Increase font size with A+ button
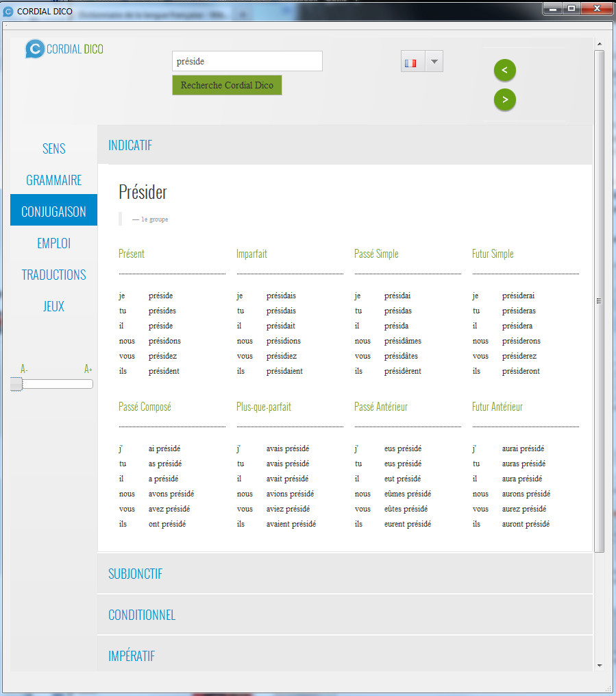Viewport: 616px width, 696px height. [x=88, y=369]
